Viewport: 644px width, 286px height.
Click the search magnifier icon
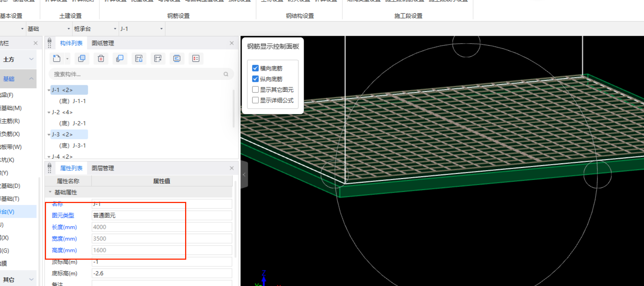point(226,74)
